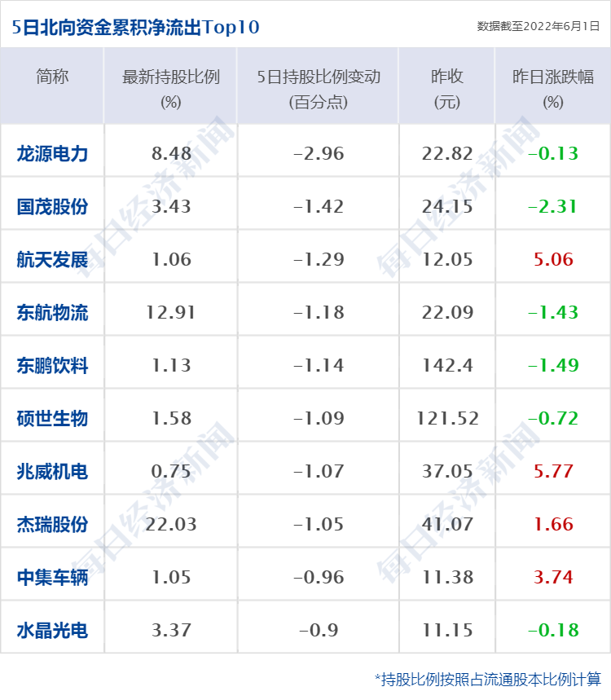This screenshot has height=700, width=611.
Task: Click stock name 东鹏饮料
Action: 52,366
